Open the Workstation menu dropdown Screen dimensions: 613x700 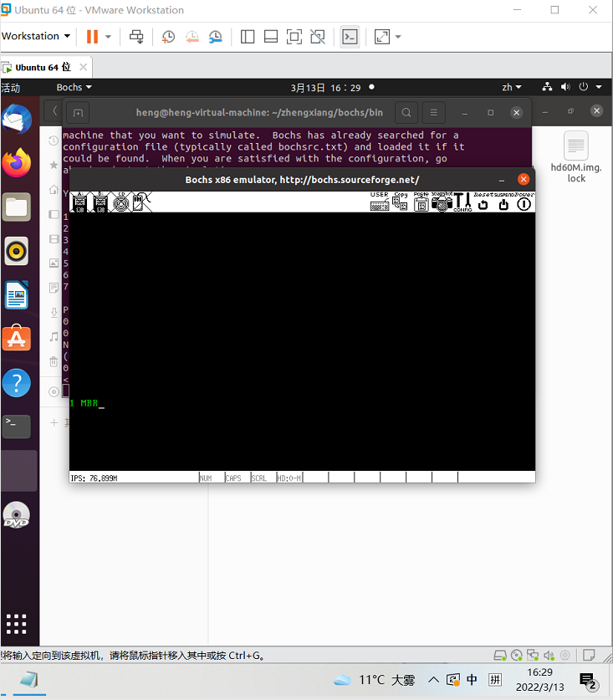tap(36, 36)
